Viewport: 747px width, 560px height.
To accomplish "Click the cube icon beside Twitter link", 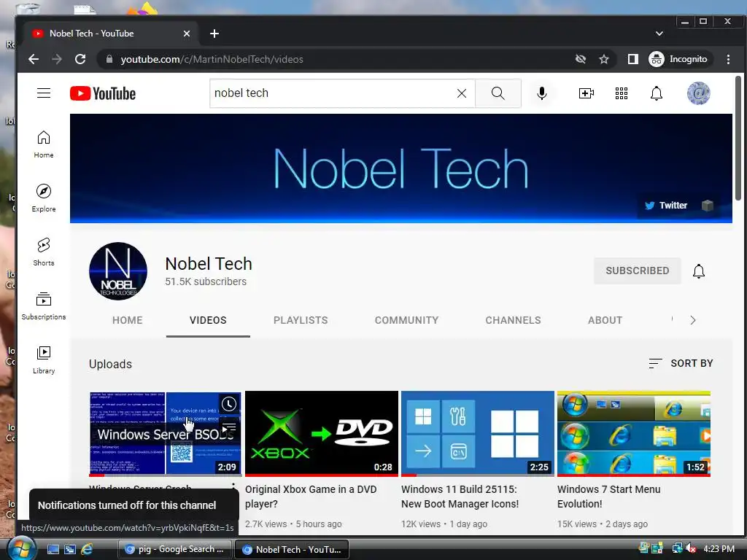I will coord(708,205).
